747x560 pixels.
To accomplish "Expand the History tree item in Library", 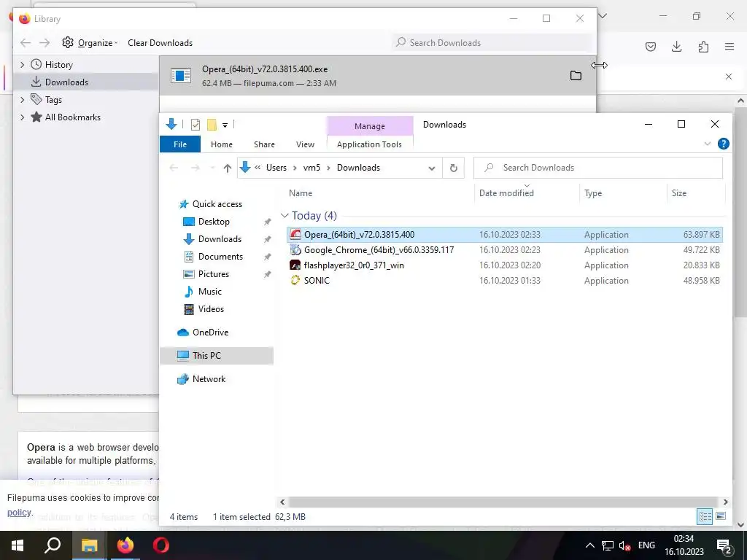I will point(23,65).
